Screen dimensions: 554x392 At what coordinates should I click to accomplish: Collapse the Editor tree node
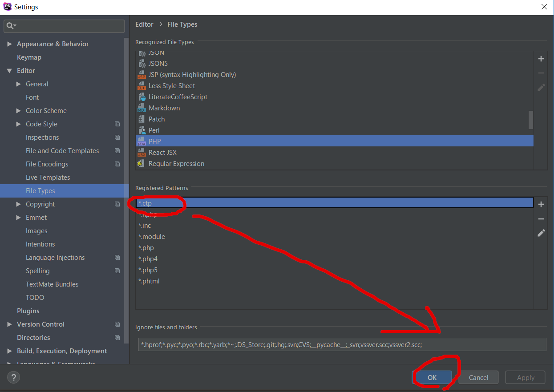click(x=9, y=71)
